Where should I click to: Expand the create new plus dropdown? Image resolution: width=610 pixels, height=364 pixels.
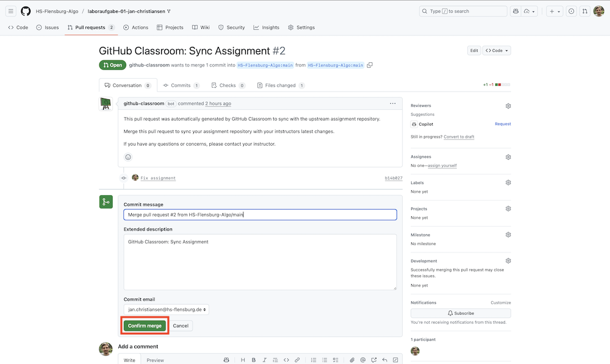coord(554,11)
